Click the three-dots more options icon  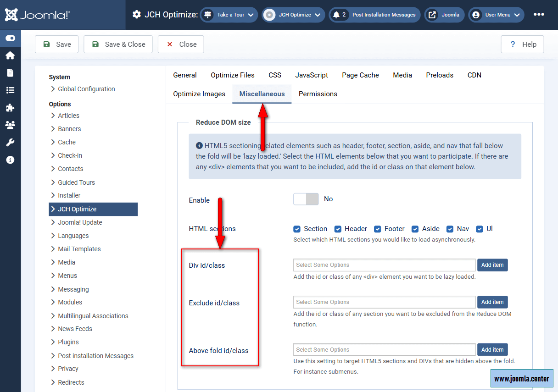[539, 15]
